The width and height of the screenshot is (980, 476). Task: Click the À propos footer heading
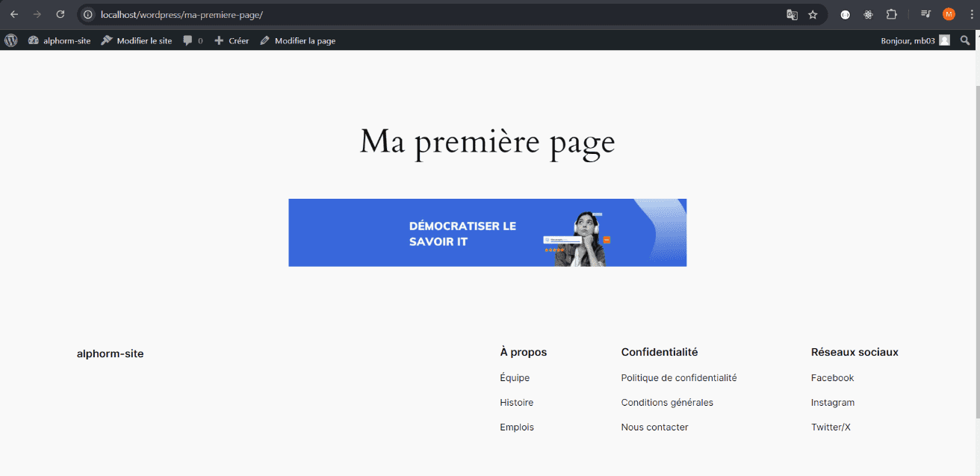pyautogui.click(x=523, y=352)
